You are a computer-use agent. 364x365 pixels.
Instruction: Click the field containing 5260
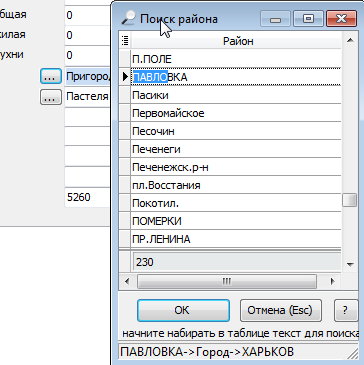(x=88, y=197)
